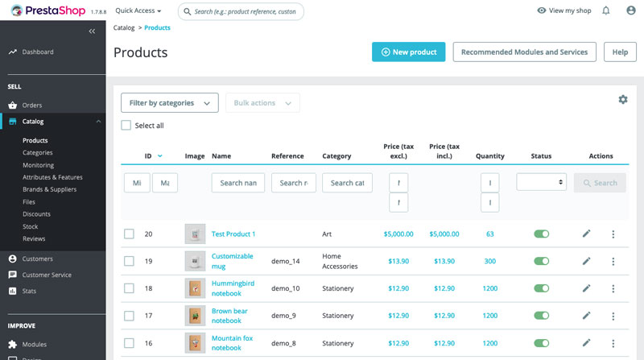Click quantity 1200 for Hummingbird notebook
644x360 pixels.
[x=490, y=288]
